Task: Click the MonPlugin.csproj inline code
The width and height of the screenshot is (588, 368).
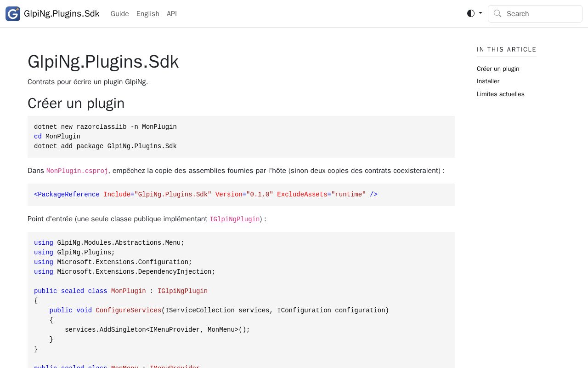Action: 77,171
